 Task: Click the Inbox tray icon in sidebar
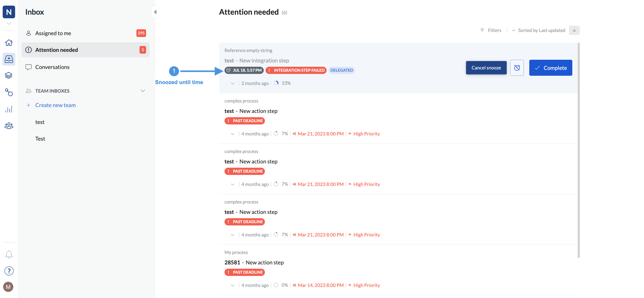pos(9,59)
